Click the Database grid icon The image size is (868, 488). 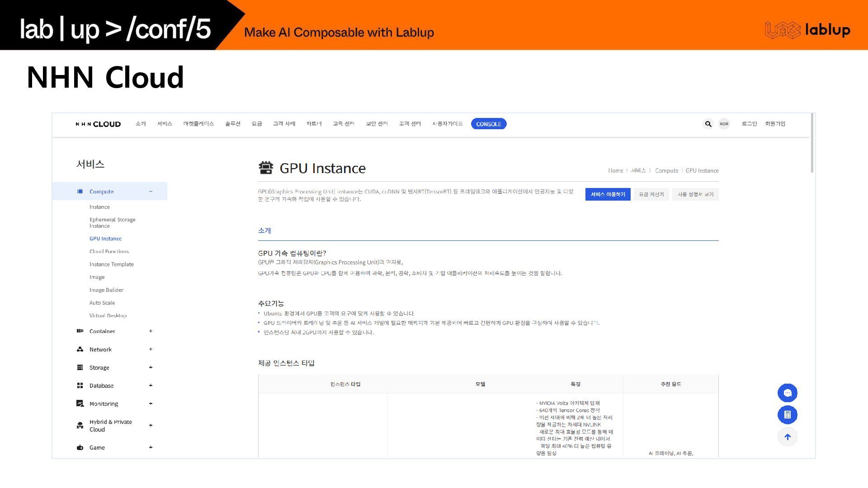click(x=80, y=385)
